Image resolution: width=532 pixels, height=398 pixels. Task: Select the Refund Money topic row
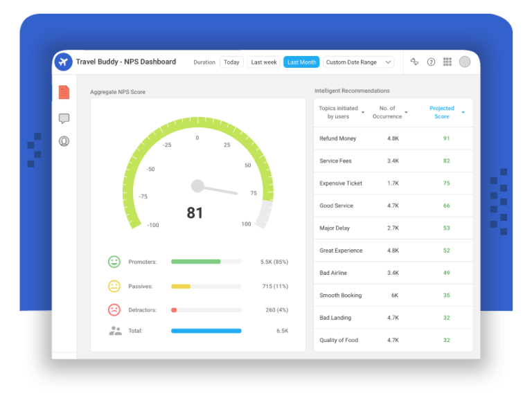(393, 138)
